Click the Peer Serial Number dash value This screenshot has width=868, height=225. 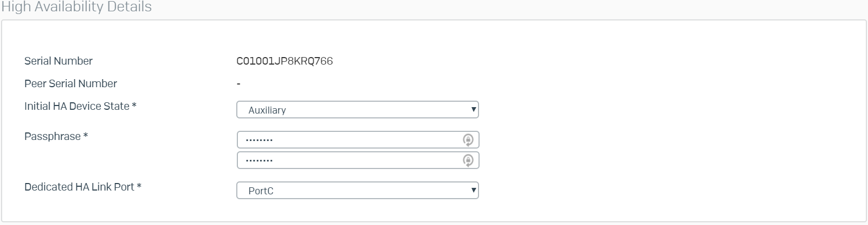point(238,84)
